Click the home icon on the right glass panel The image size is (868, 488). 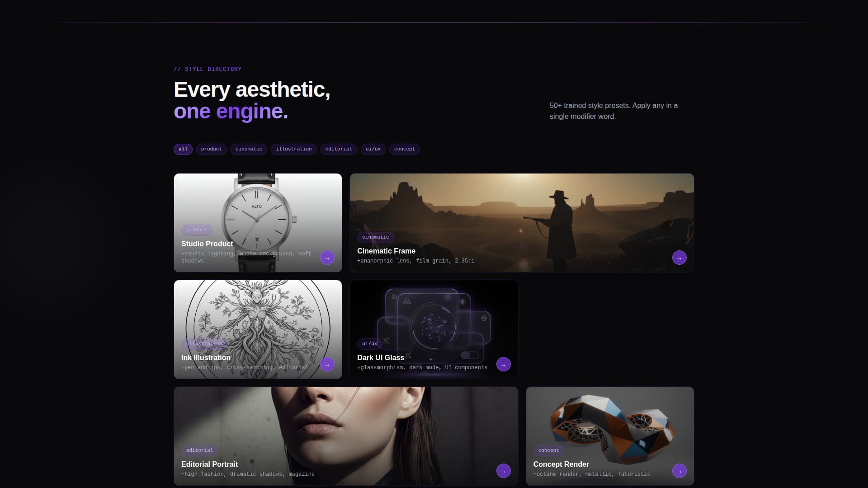pos(484,318)
